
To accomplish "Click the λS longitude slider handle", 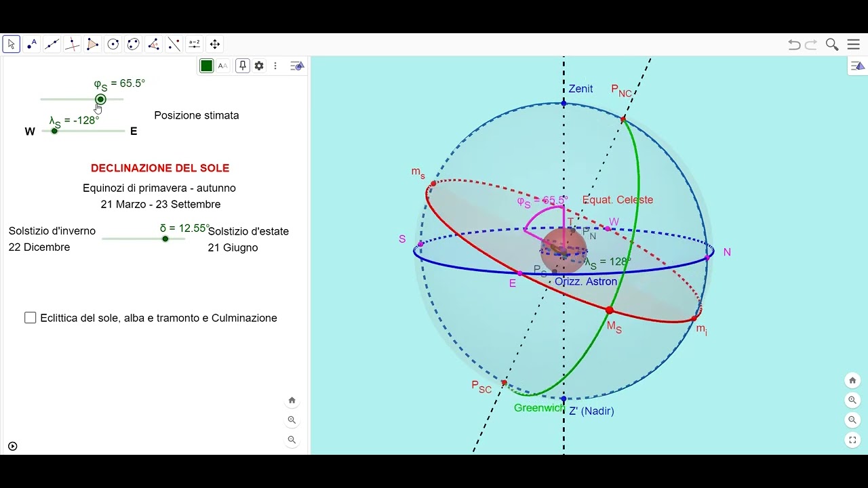I will (x=54, y=131).
